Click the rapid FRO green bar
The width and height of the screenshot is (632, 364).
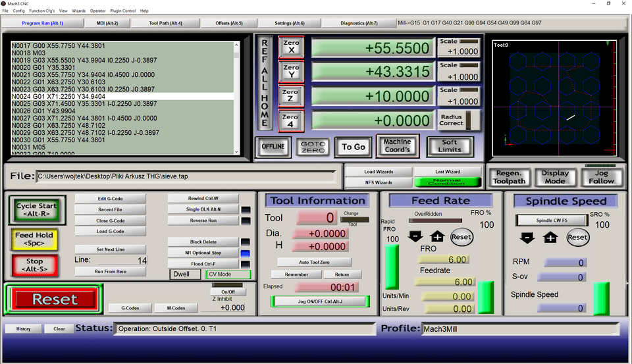[x=392, y=267]
